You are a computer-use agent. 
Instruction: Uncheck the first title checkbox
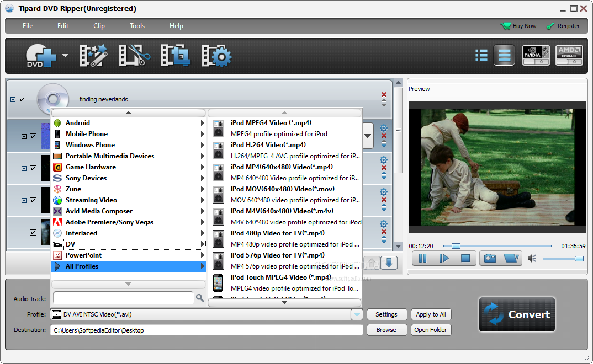click(33, 137)
